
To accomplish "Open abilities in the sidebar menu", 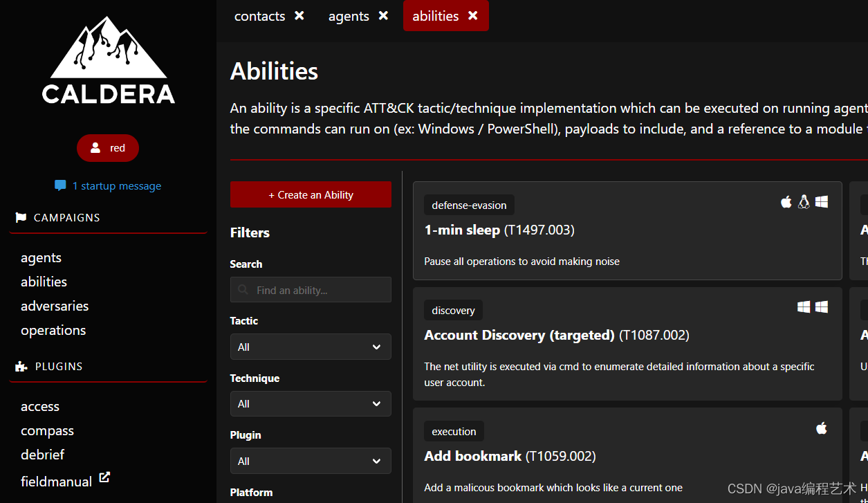I will [44, 282].
